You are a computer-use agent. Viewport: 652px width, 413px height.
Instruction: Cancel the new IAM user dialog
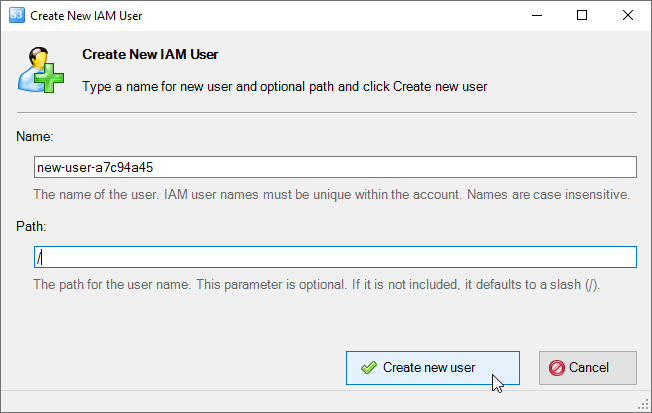click(x=588, y=368)
